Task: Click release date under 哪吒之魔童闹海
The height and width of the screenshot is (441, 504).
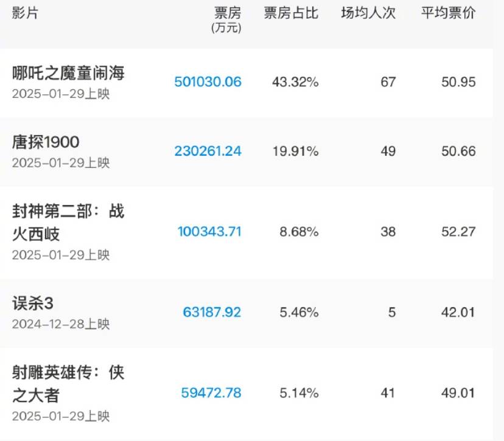Action: pos(61,94)
